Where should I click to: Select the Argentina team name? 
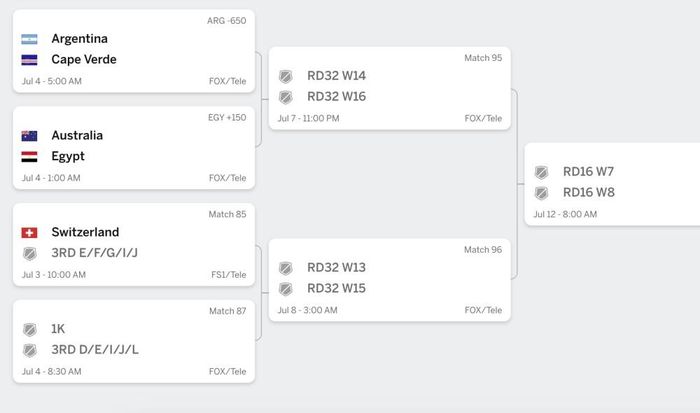tap(79, 39)
